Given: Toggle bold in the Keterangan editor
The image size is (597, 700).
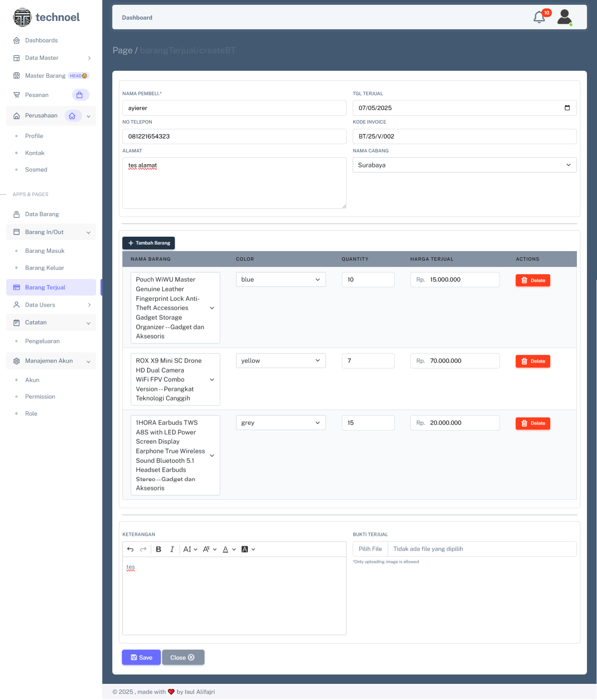Looking at the screenshot, I should point(159,549).
